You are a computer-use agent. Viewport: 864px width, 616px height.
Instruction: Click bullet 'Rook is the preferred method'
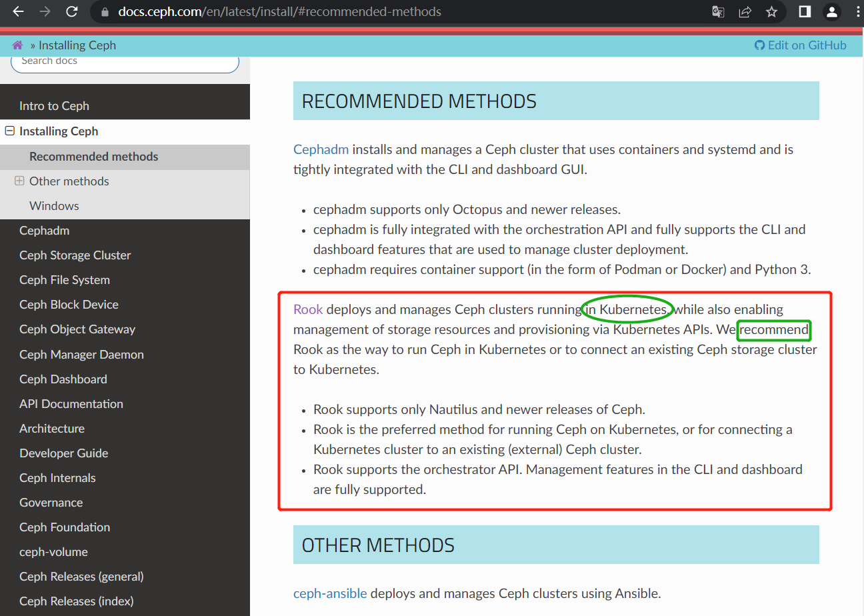(553, 439)
